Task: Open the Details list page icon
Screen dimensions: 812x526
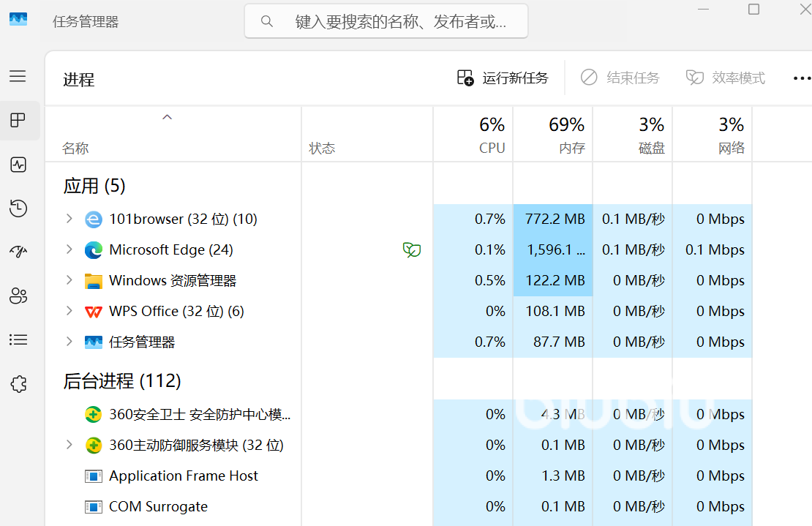Action: coord(18,339)
